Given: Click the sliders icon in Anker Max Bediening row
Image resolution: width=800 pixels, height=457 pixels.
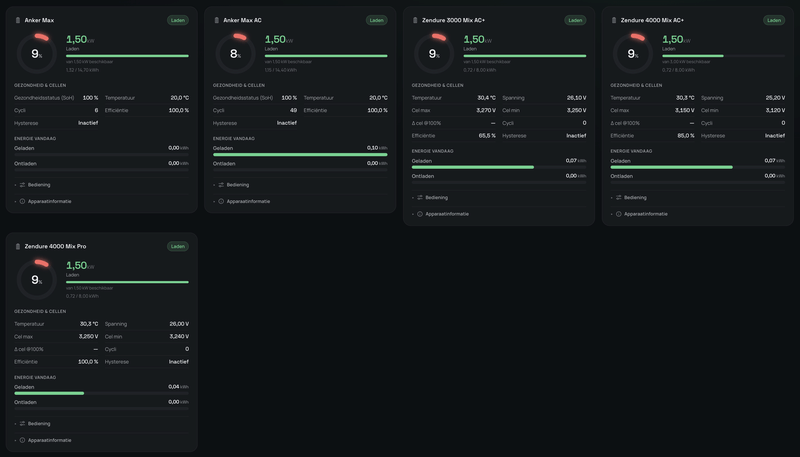Looking at the screenshot, I should 22,185.
